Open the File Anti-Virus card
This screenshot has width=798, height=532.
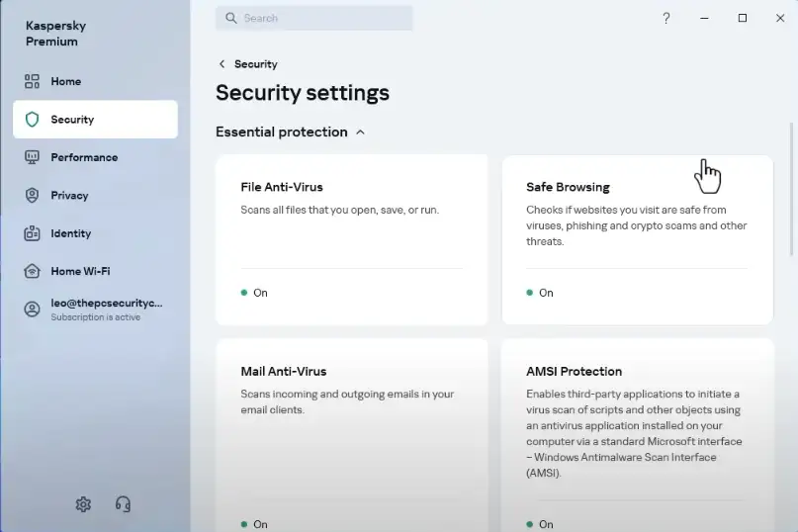[x=351, y=239]
